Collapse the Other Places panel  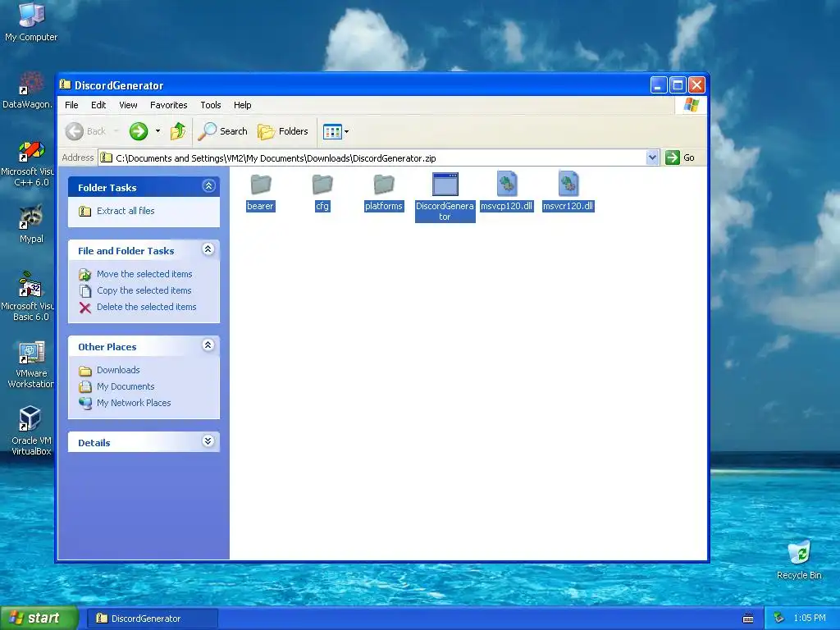(208, 345)
